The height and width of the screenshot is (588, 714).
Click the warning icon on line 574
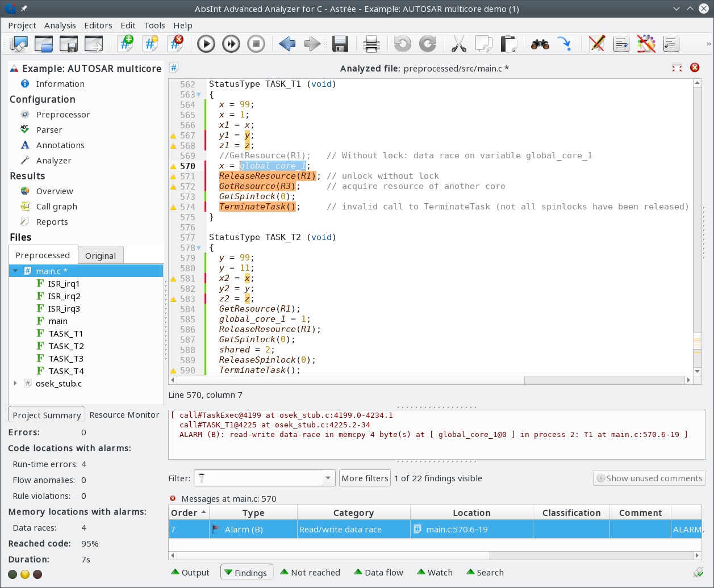[173, 207]
